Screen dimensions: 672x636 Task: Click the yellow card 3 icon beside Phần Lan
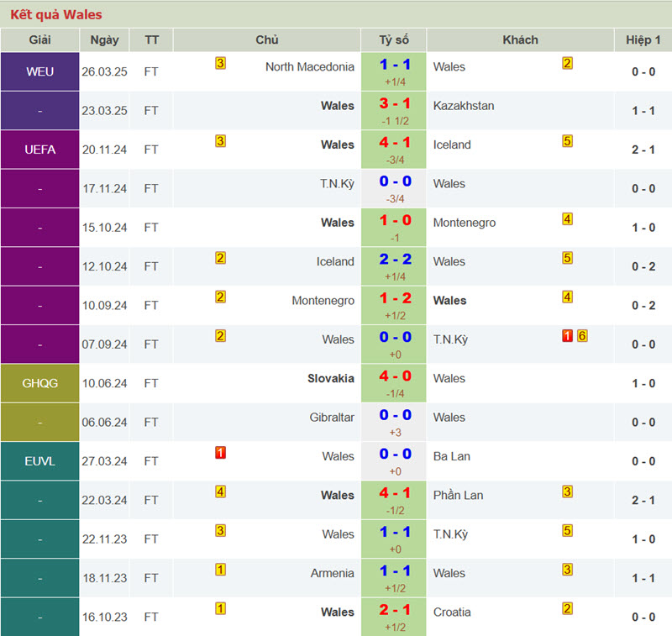click(x=567, y=492)
